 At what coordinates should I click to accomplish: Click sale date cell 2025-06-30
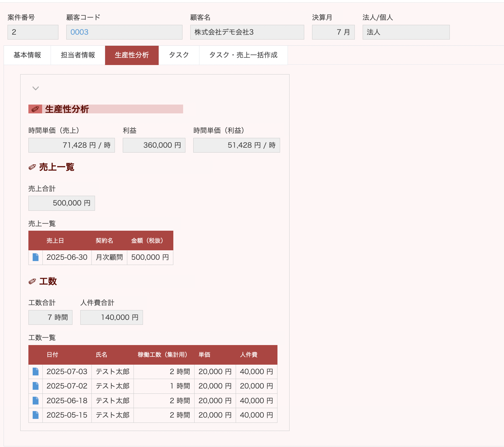click(x=67, y=257)
